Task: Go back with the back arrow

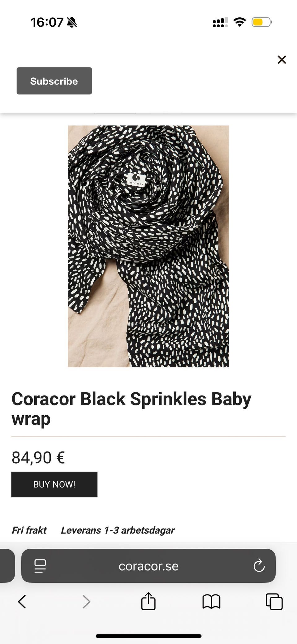Action: point(22,602)
